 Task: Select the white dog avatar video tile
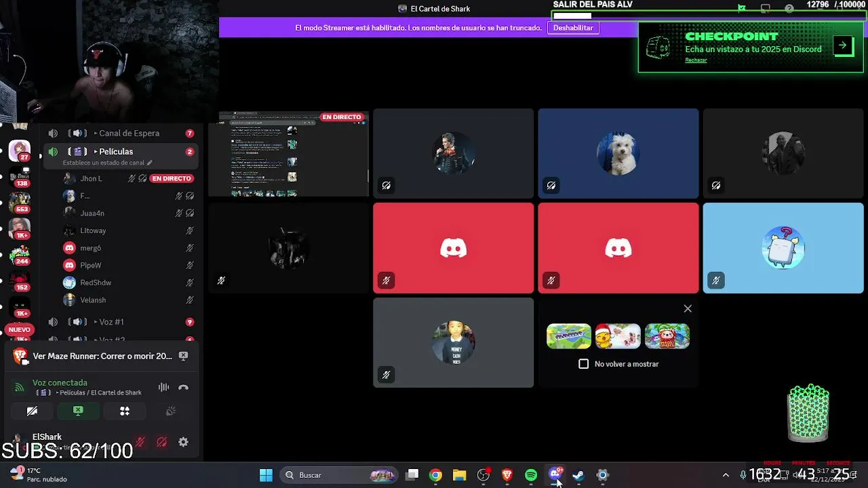point(618,154)
